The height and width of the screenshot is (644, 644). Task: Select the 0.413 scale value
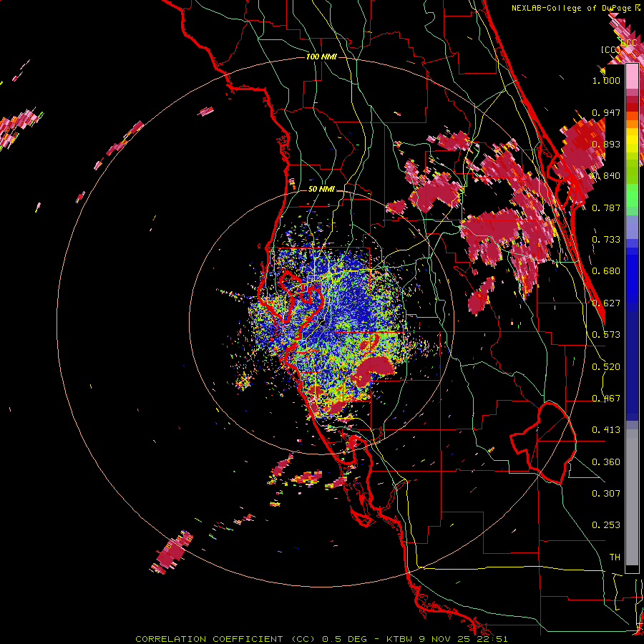pyautogui.click(x=606, y=430)
